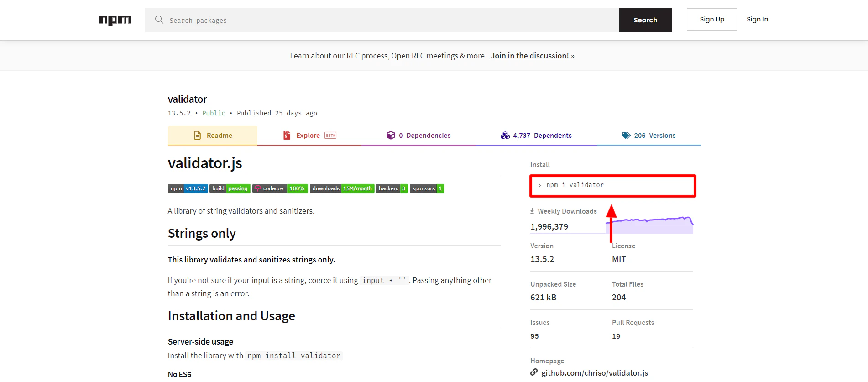Screen dimensions: 868x382
Task: Click the Explore file icon
Action: point(287,136)
